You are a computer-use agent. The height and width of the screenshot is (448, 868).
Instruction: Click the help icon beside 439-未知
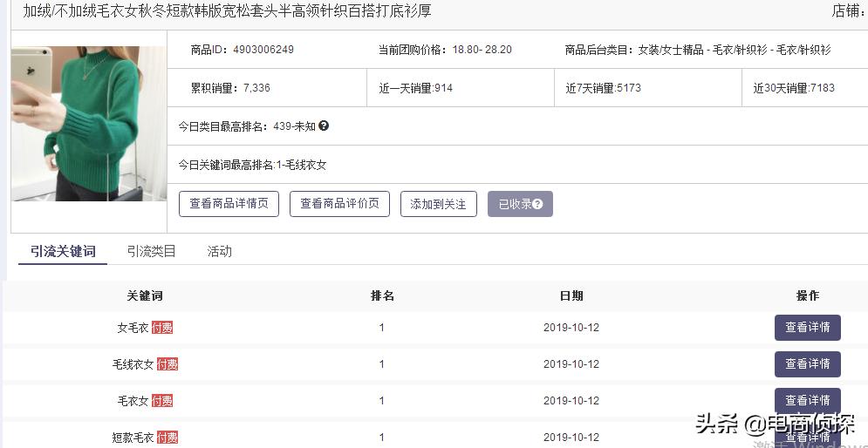click(324, 126)
